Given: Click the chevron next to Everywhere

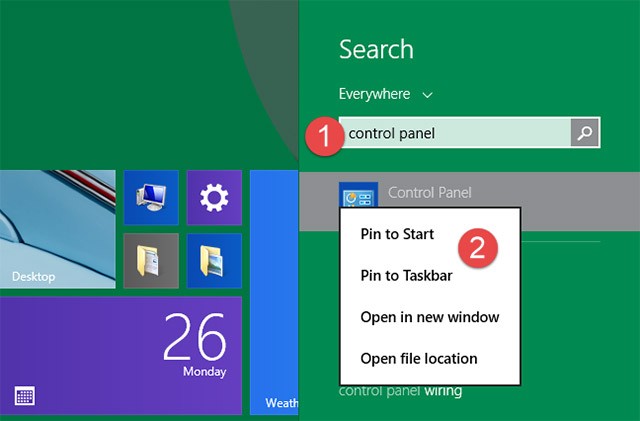Looking at the screenshot, I should click(x=428, y=95).
